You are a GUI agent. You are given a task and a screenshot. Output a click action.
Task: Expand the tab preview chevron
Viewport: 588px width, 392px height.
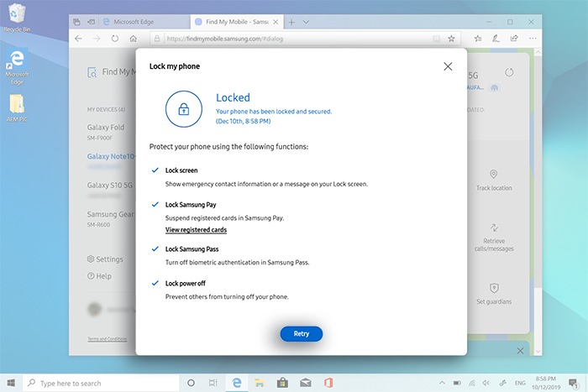306,22
